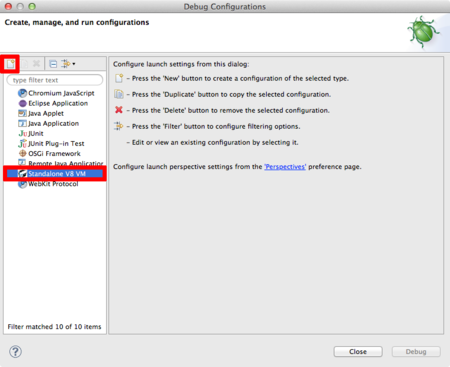This screenshot has height=367, width=450.
Task: Open the filter dropdown arrow in toolbar
Action: [x=74, y=64]
